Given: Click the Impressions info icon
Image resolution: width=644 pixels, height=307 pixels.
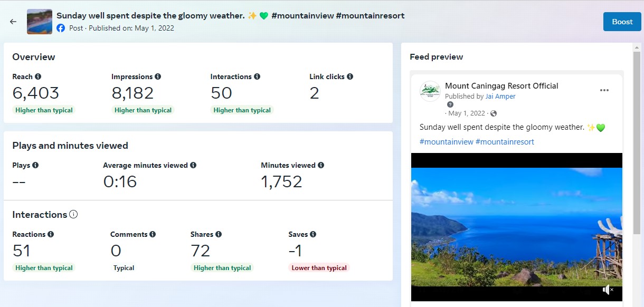Looking at the screenshot, I should point(158,76).
